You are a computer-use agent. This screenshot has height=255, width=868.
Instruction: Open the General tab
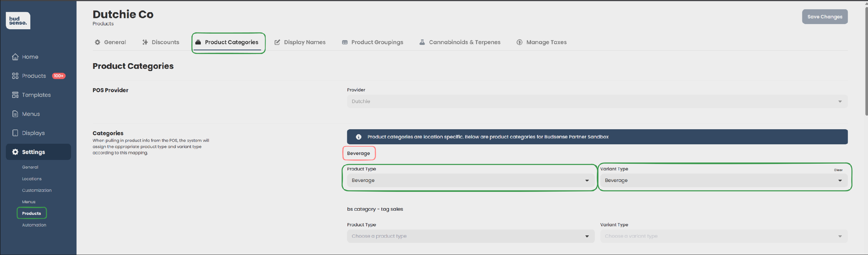pyautogui.click(x=110, y=42)
